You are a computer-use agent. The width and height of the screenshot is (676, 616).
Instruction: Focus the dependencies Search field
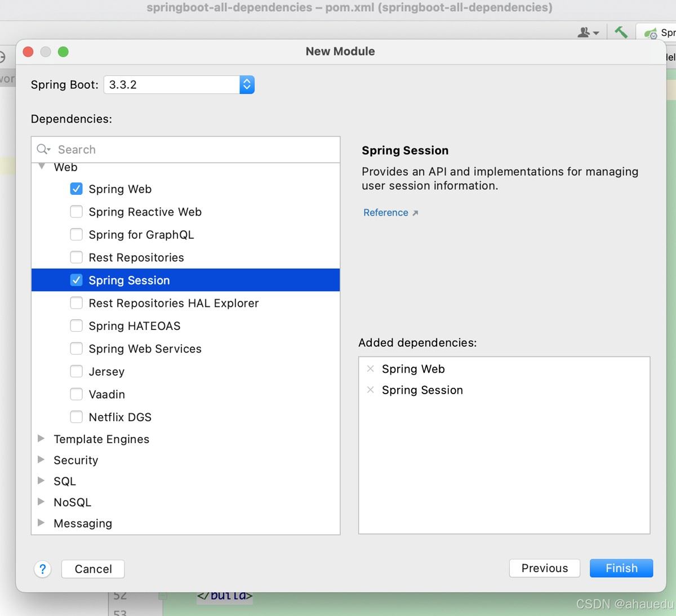186,149
